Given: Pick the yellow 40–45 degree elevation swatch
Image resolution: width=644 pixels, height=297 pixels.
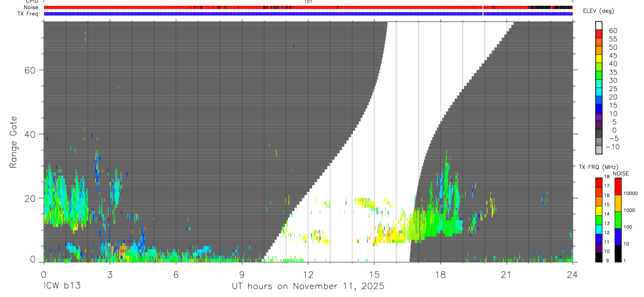Looking at the screenshot, I should pos(599,59).
